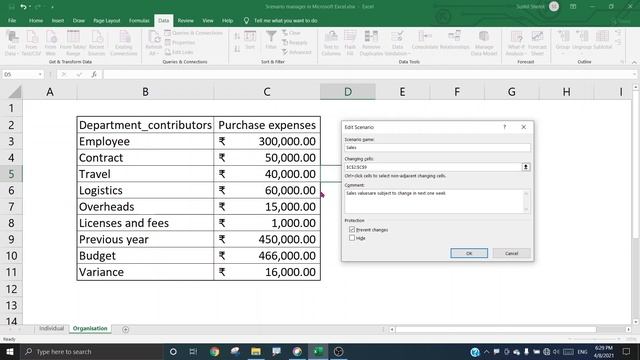Click the Subtotal outline icon
Image resolution: width=640 pixels, height=360 pixels.
click(x=602, y=40)
